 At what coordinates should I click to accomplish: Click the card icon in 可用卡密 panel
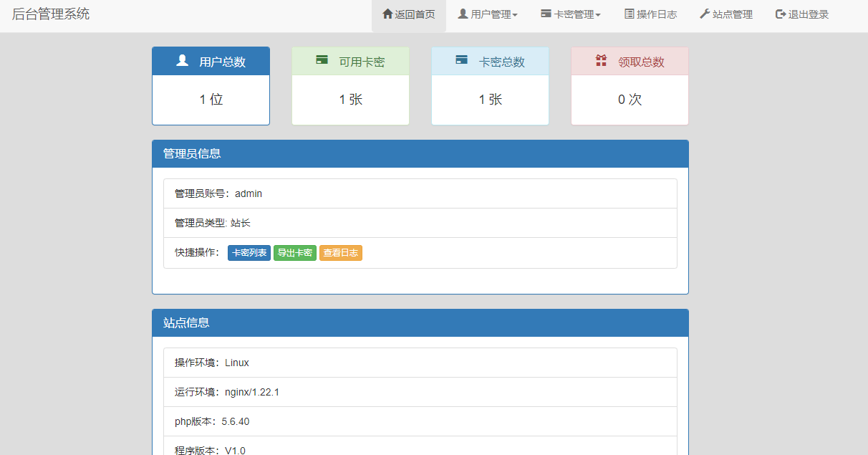(x=322, y=61)
